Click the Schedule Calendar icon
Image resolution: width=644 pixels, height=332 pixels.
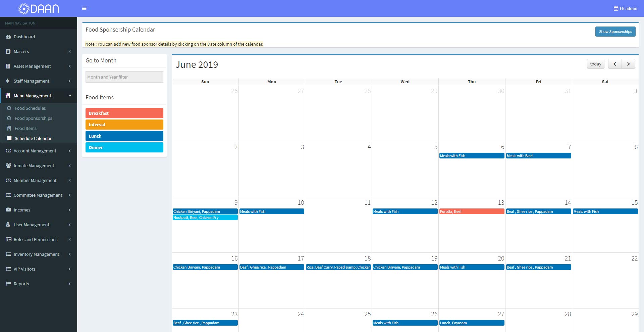pos(9,138)
